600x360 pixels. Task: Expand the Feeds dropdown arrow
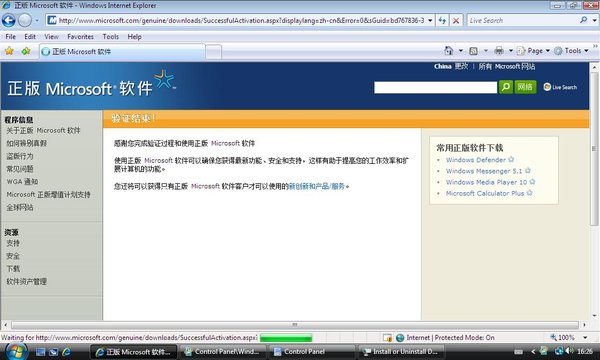point(486,50)
